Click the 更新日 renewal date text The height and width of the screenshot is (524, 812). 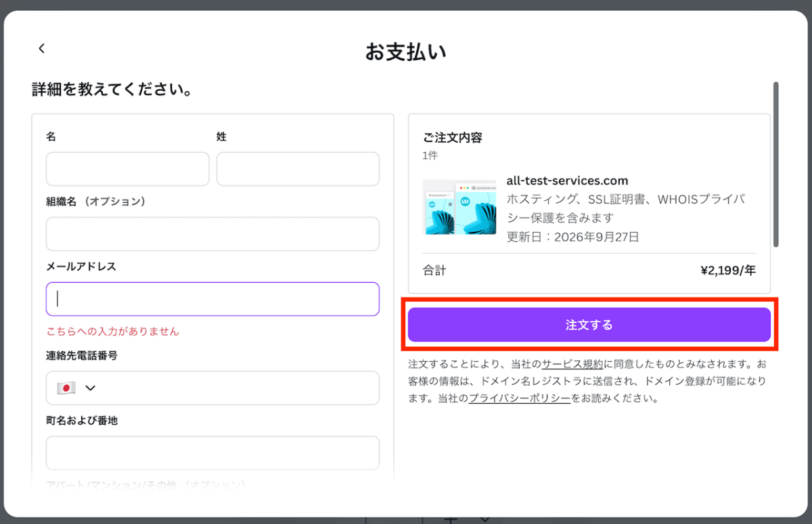coord(572,237)
